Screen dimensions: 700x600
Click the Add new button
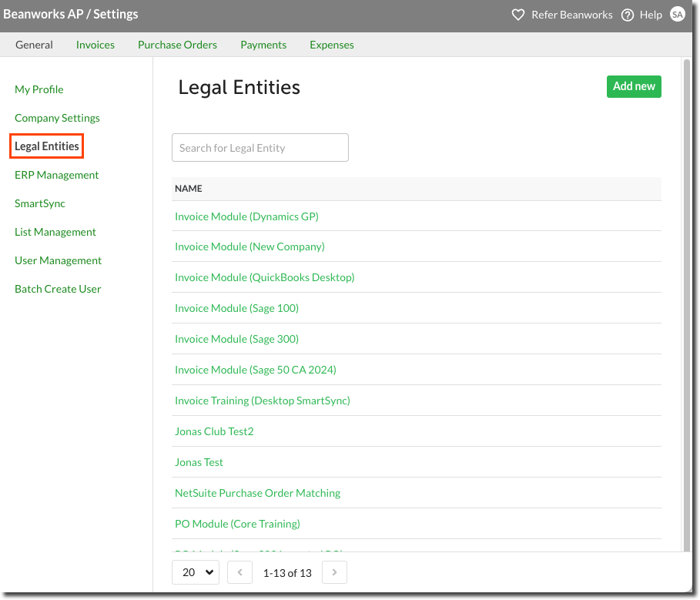point(634,86)
